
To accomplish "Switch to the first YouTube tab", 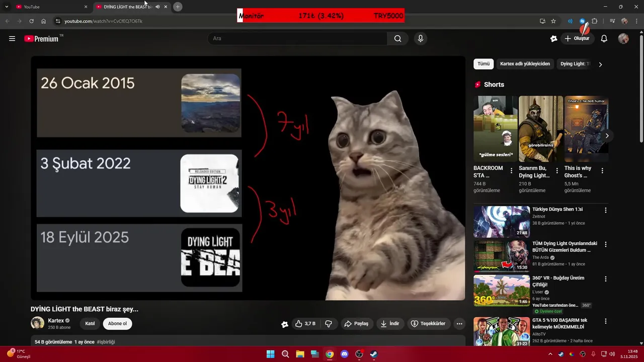I will click(50, 7).
